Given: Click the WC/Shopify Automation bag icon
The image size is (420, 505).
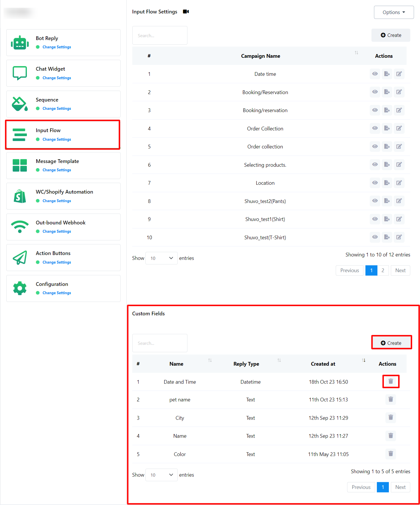Looking at the screenshot, I should [x=20, y=196].
